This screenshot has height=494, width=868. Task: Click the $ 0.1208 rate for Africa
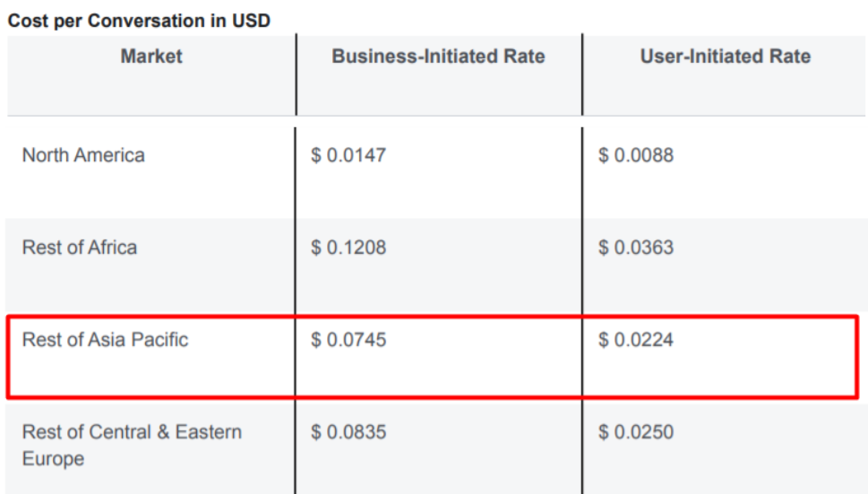348,247
